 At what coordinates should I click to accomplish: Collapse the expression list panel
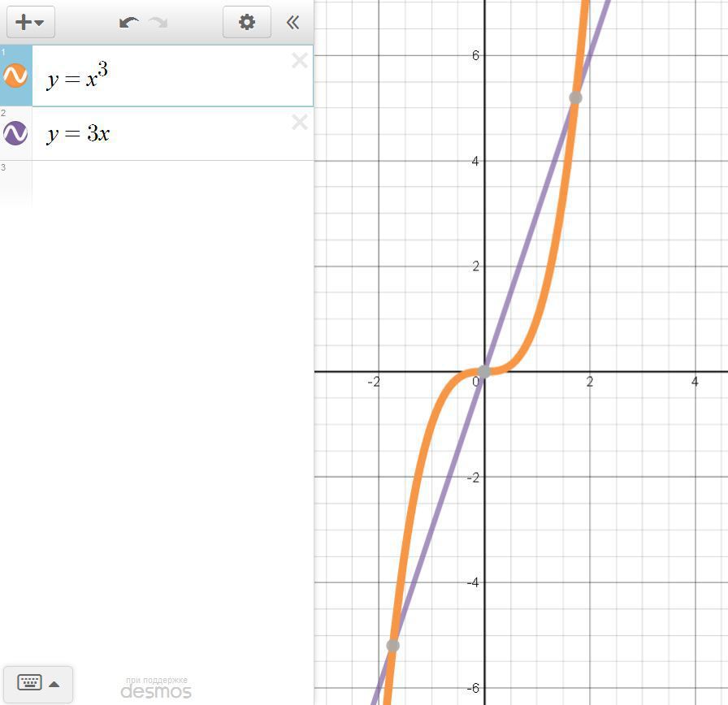click(293, 22)
